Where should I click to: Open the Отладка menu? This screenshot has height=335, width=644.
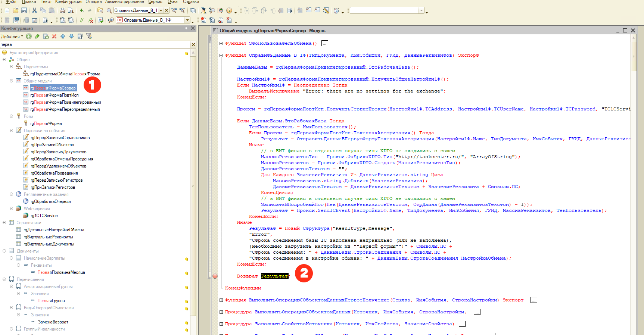pyautogui.click(x=94, y=2)
